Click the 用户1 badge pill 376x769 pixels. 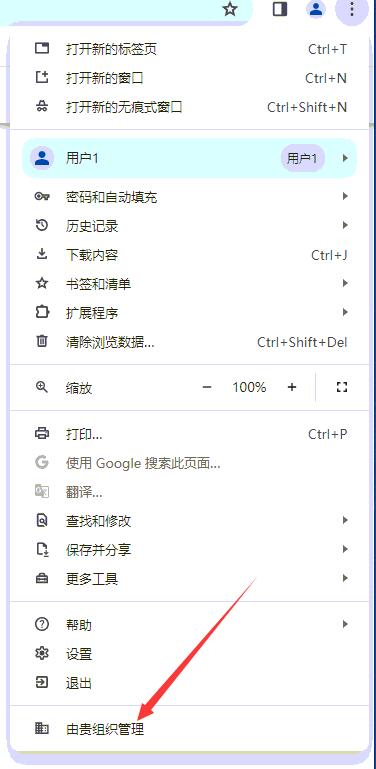[302, 158]
